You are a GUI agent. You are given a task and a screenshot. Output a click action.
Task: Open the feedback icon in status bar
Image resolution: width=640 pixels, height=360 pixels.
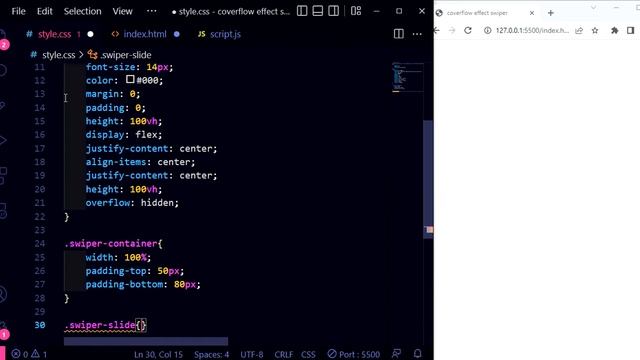pyautogui.click(x=396, y=354)
